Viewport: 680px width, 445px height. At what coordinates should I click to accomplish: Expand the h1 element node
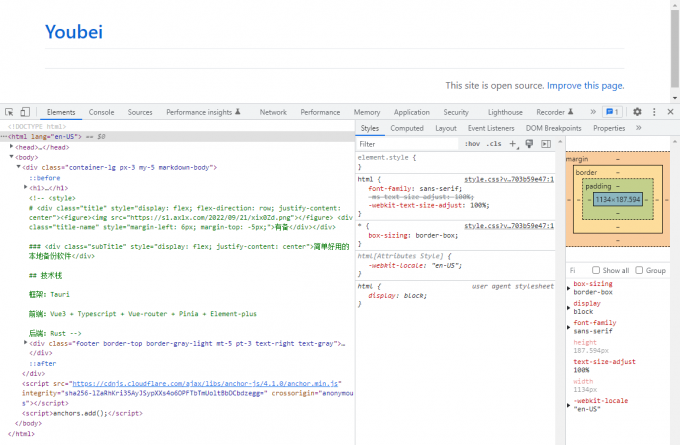pyautogui.click(x=26, y=187)
